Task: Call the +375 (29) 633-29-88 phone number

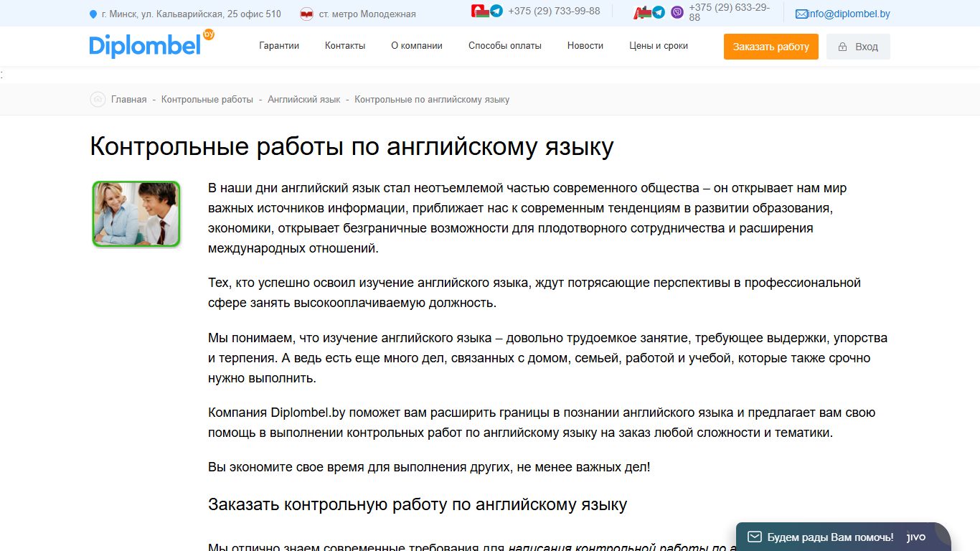Action: 730,12
